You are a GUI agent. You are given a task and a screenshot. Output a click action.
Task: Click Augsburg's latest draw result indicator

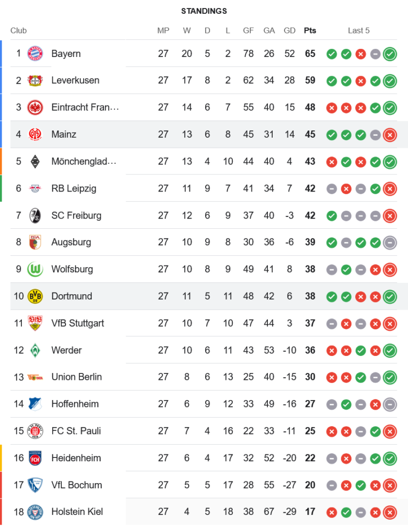pyautogui.click(x=390, y=243)
